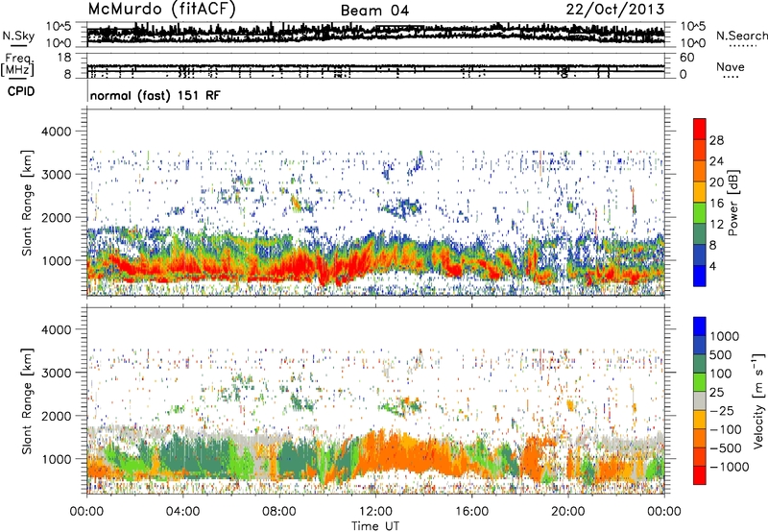768x532 pixels.
Task: Click the '-25' velocity colorbar value
Action: click(722, 410)
